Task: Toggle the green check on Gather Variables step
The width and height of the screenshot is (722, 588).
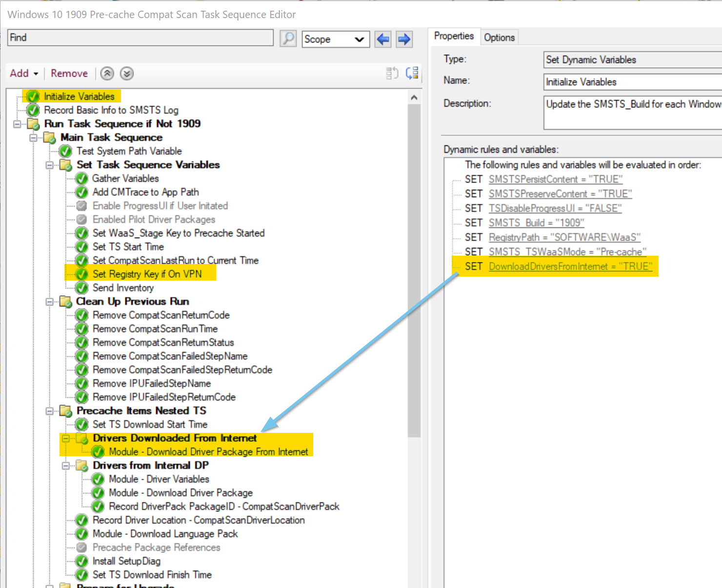Action: 81,179
